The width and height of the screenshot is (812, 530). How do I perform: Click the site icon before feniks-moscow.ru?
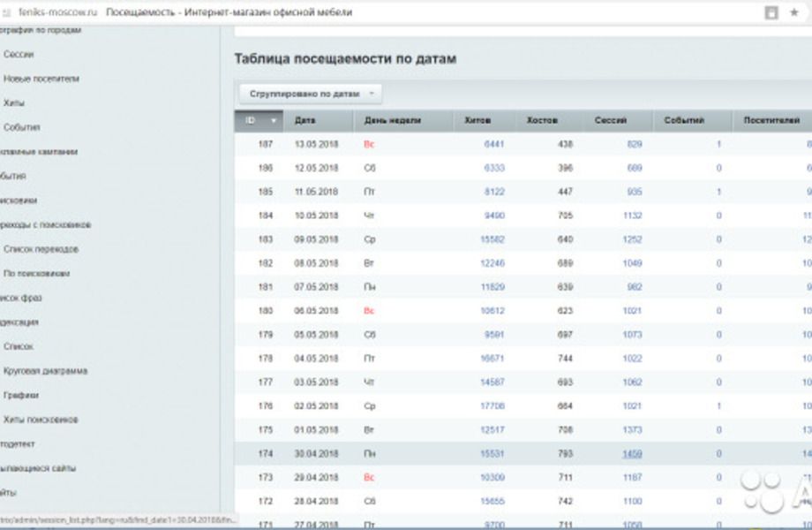click(6, 12)
